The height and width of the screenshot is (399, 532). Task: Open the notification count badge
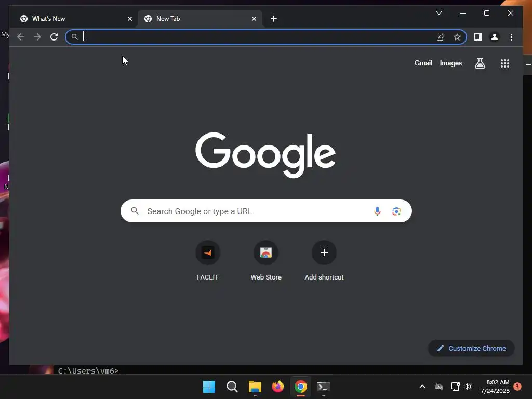pyautogui.click(x=517, y=387)
